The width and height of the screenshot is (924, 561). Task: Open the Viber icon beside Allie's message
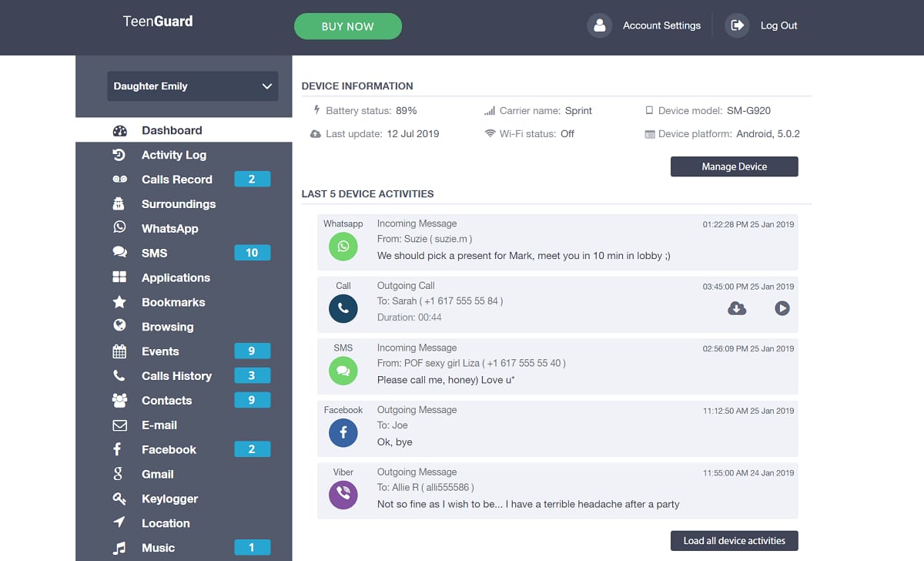343,495
